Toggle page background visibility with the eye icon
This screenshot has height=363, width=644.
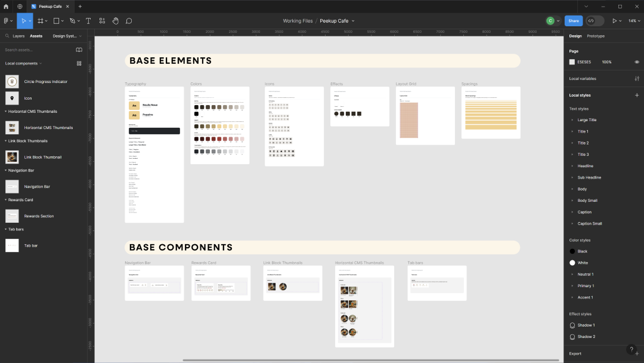tap(636, 61)
